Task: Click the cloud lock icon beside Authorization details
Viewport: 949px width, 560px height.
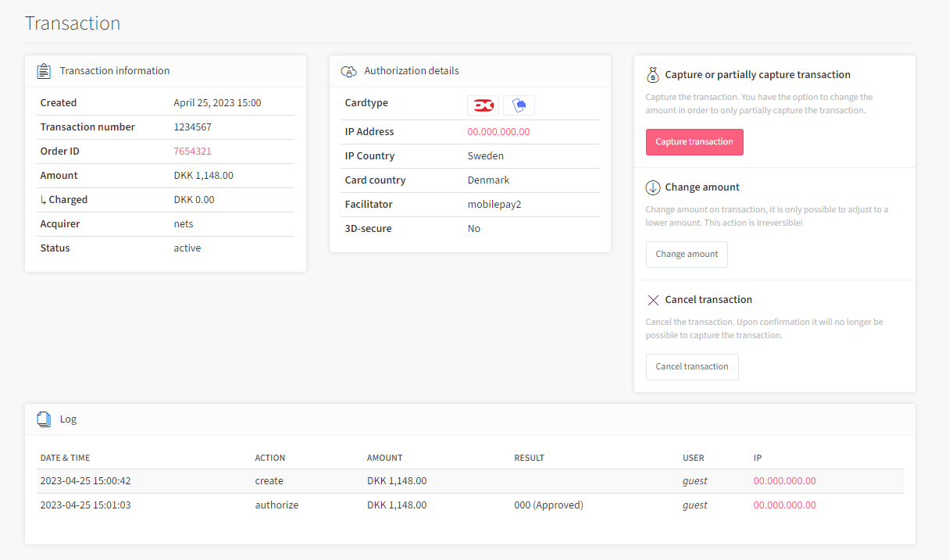Action: [x=348, y=70]
